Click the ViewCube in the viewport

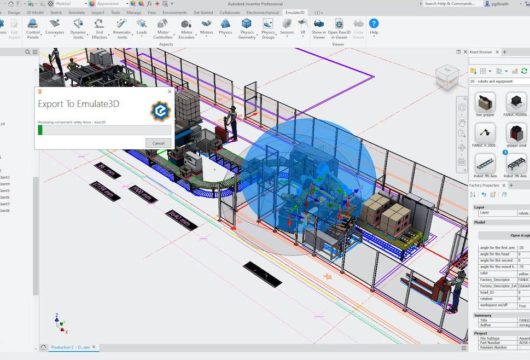(447, 77)
